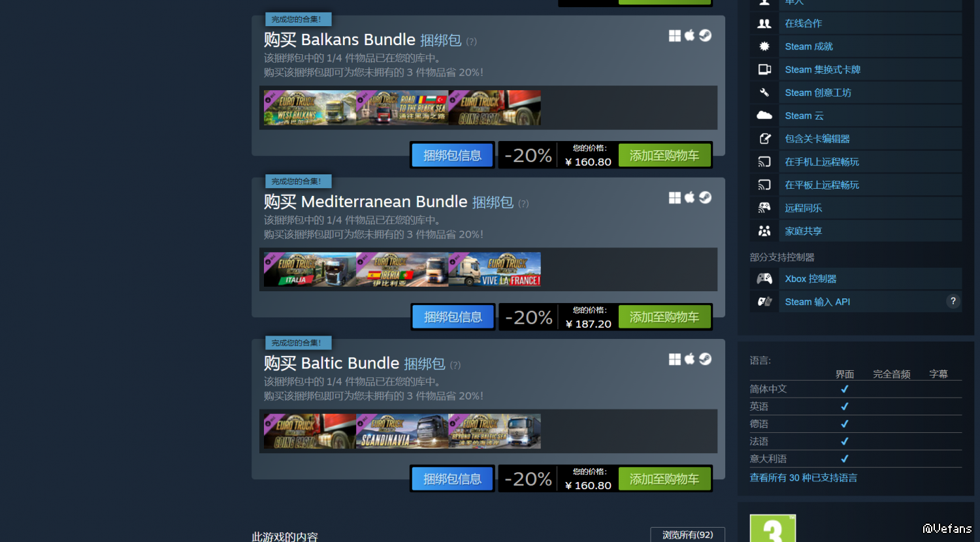The width and height of the screenshot is (980, 542).
Task: Click the Steam 集换式卡牌 trading cards icon
Action: [x=764, y=69]
